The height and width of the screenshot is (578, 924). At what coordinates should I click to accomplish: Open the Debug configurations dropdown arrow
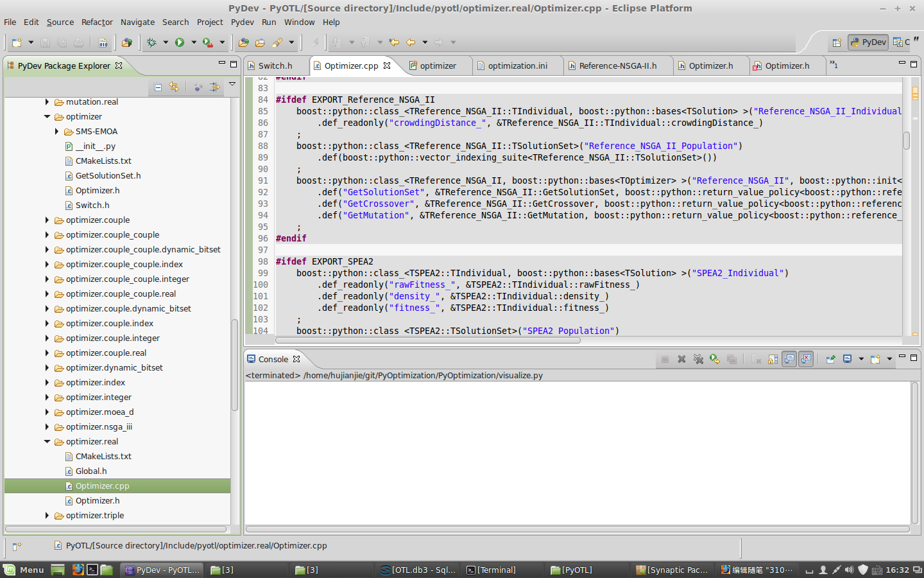166,42
